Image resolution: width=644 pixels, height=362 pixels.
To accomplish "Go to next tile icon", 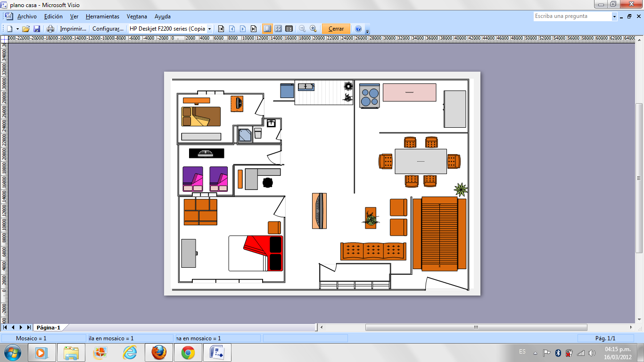I will click(x=243, y=29).
